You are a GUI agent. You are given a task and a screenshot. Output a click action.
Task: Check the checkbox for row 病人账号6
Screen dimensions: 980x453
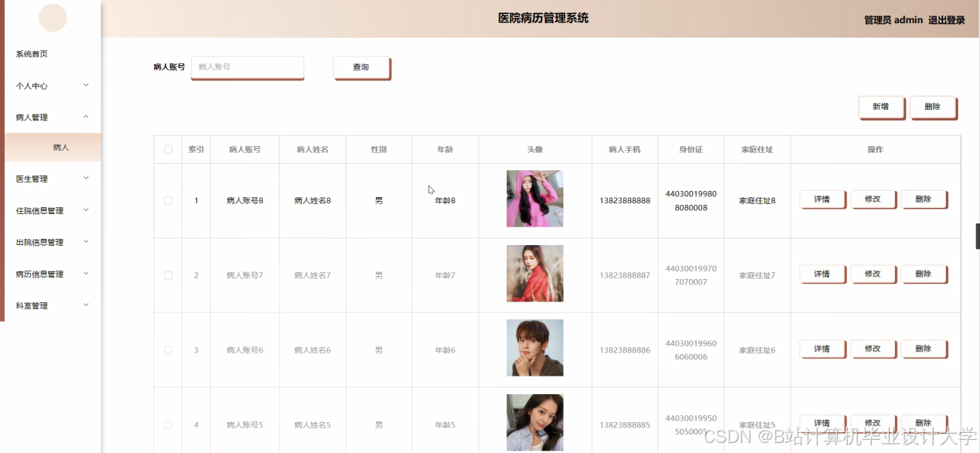[168, 350]
